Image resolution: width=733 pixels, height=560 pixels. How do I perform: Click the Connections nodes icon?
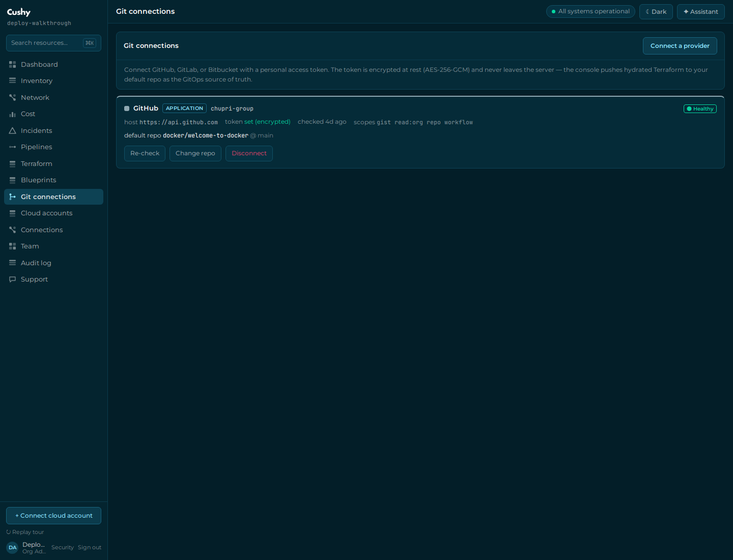(x=13, y=230)
